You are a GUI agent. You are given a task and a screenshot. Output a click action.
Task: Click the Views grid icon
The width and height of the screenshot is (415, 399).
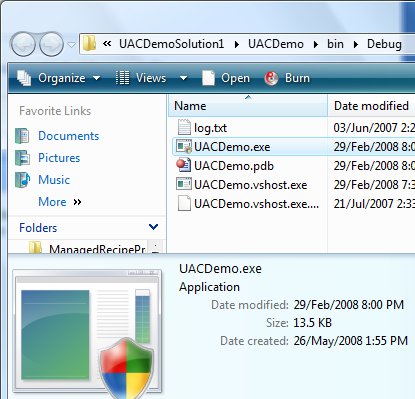pyautogui.click(x=122, y=78)
